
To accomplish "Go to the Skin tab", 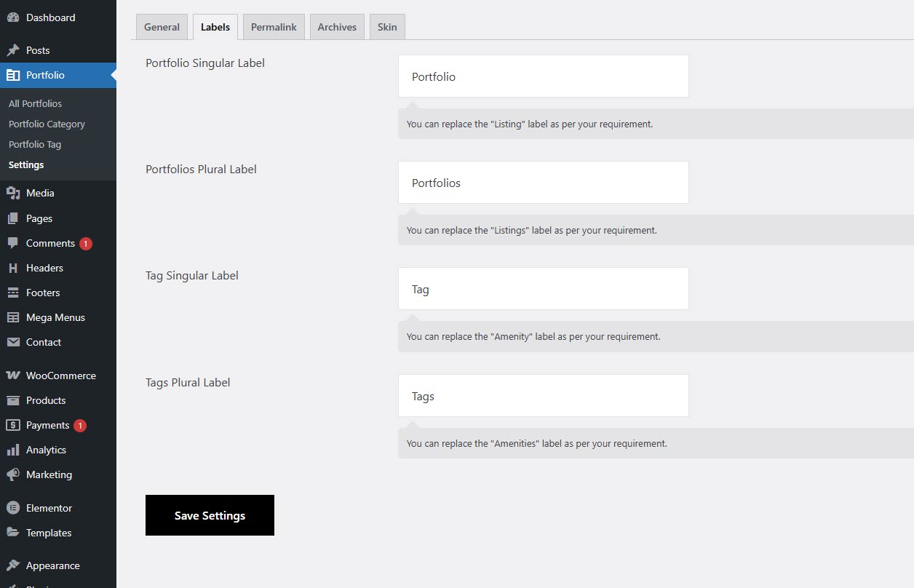I will click(387, 27).
